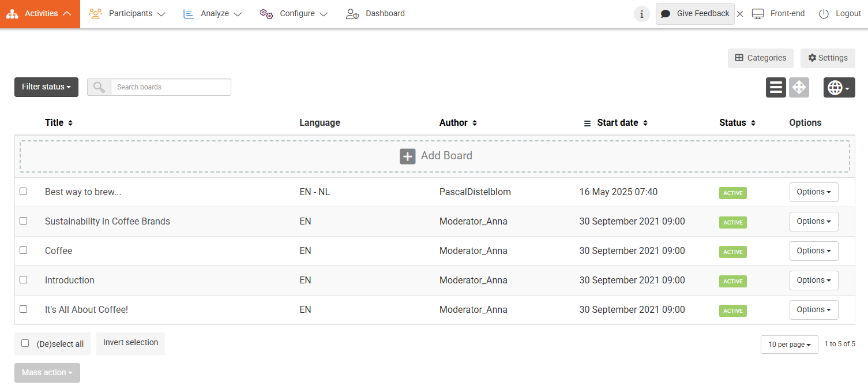The height and width of the screenshot is (389, 868).
Task: Switch to list view icon
Action: 776,87
